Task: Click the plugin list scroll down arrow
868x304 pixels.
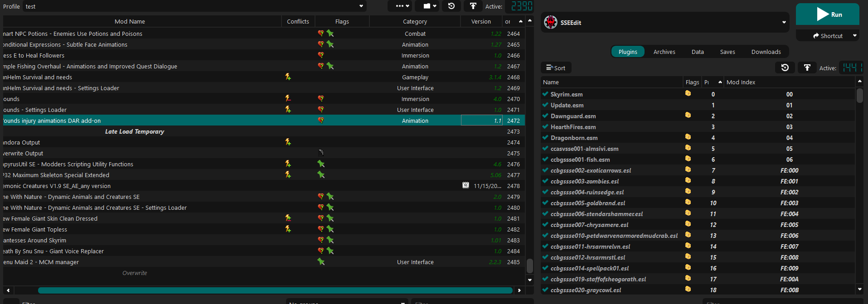Action: (860, 289)
